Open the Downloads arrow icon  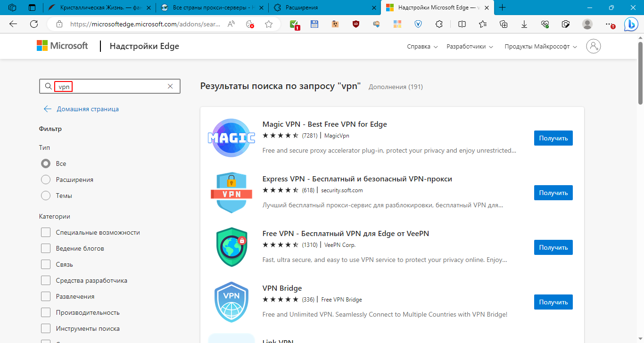524,24
